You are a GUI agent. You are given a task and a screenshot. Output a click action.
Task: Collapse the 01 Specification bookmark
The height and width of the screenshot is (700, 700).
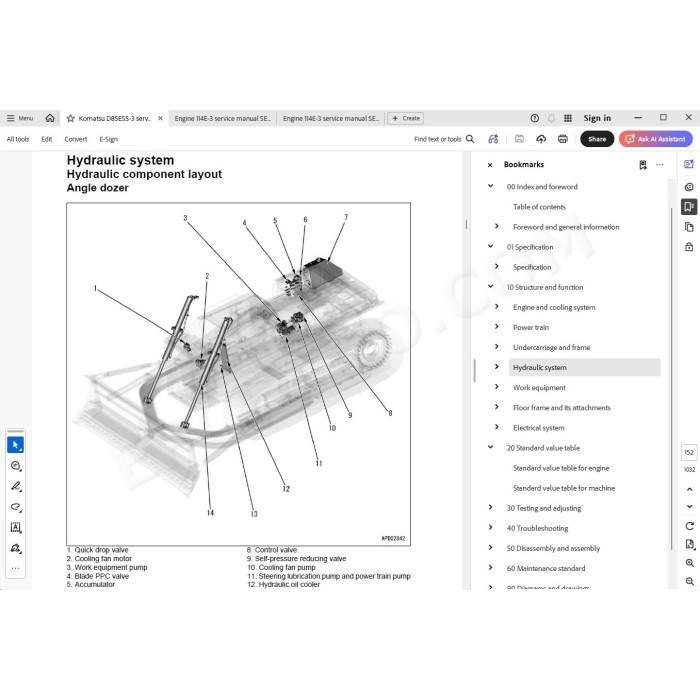click(x=490, y=246)
